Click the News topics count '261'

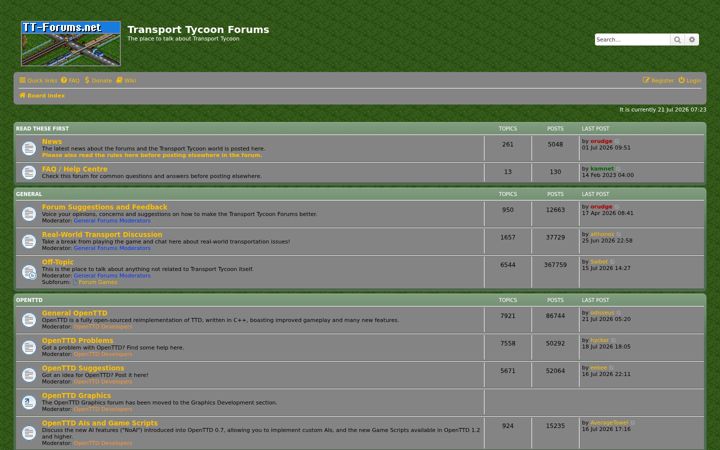tap(508, 145)
